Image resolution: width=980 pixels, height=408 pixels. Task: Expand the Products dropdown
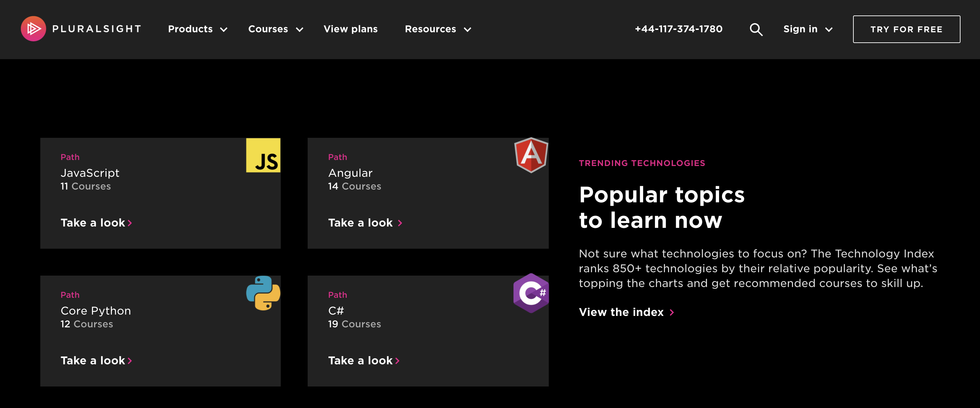click(198, 29)
